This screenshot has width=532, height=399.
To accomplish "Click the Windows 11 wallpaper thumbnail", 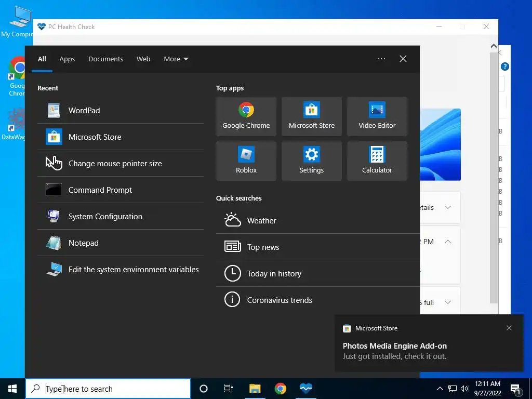I will (441, 144).
